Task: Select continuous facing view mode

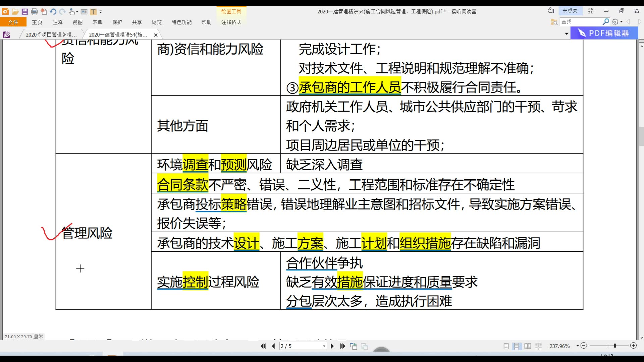Action: click(538, 346)
